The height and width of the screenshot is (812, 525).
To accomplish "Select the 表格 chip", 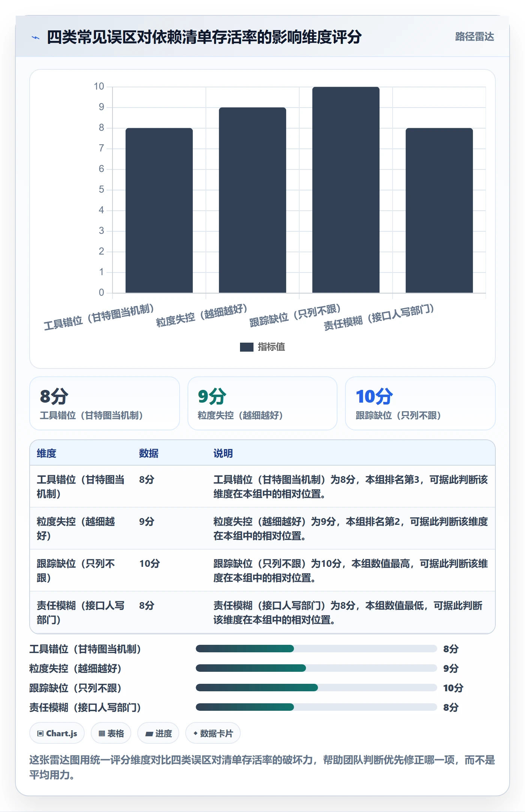I will (111, 733).
